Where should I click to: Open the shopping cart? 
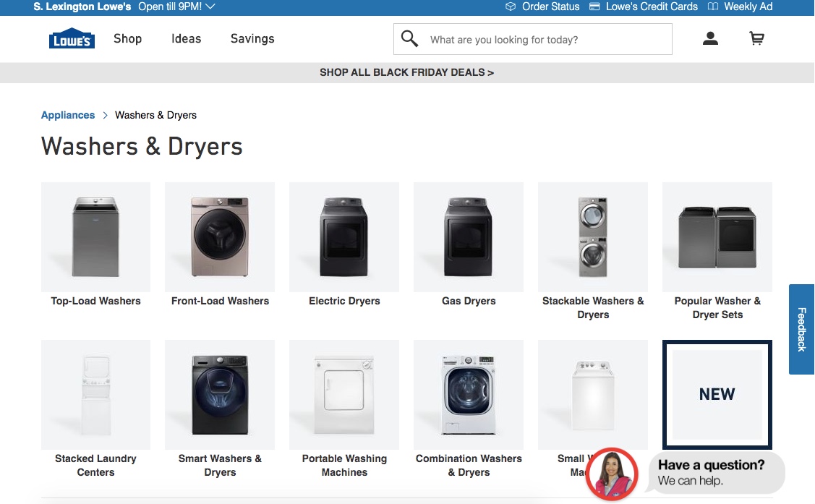(x=756, y=38)
